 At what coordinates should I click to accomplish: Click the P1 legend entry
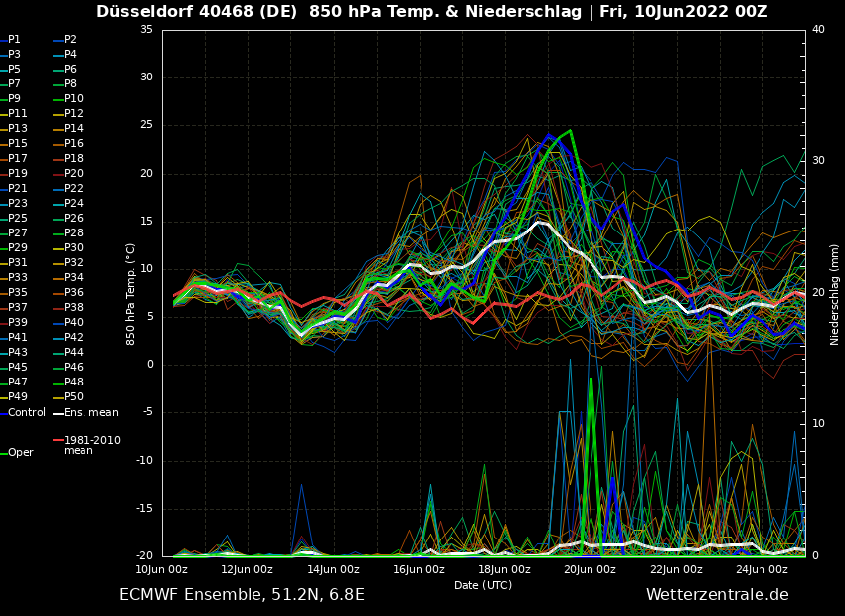pos(14,40)
